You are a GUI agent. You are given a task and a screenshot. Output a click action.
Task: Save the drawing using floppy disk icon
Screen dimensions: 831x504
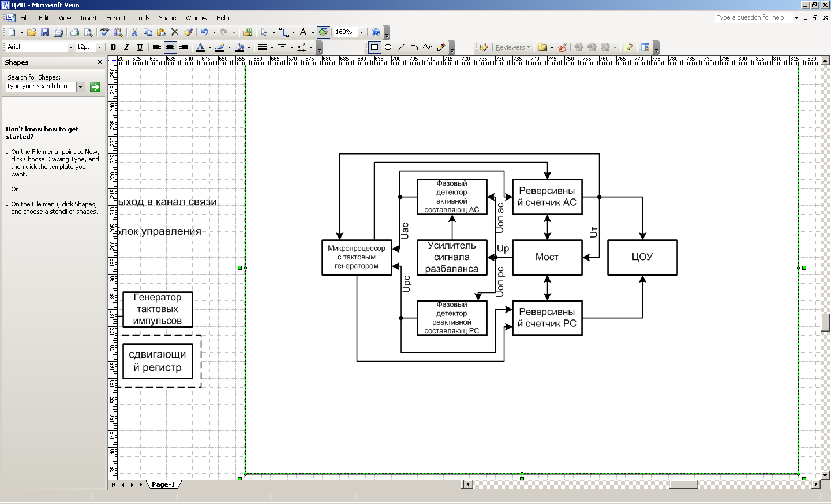[45, 32]
